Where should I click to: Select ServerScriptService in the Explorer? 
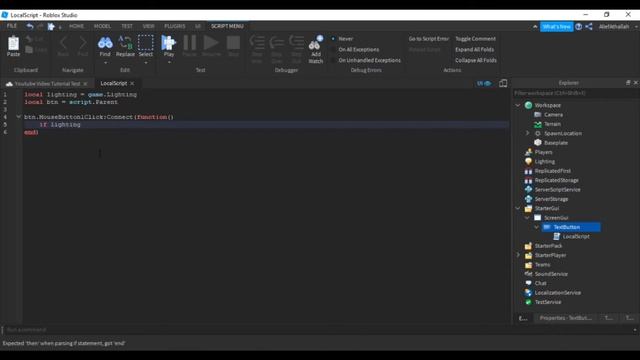[x=557, y=189]
